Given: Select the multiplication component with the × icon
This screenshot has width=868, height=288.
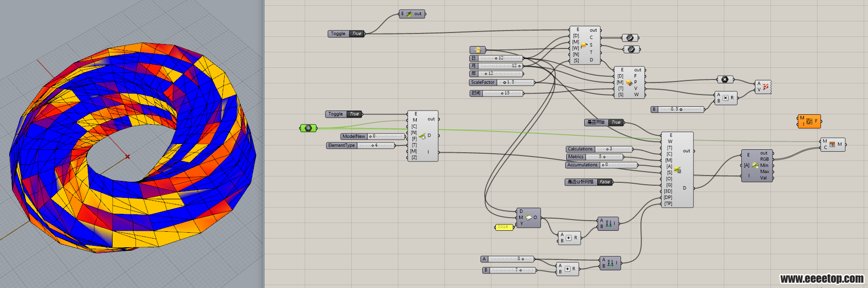Looking at the screenshot, I should pyautogui.click(x=726, y=98).
